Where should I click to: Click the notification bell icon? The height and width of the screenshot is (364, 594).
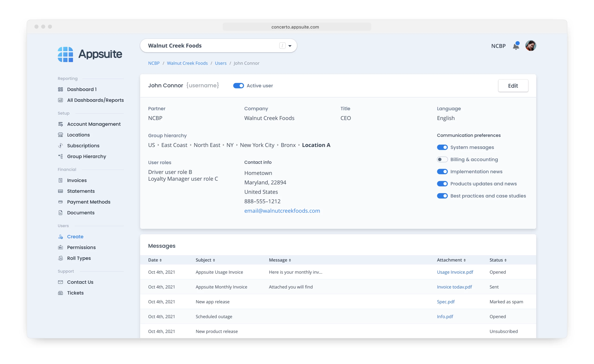(516, 46)
